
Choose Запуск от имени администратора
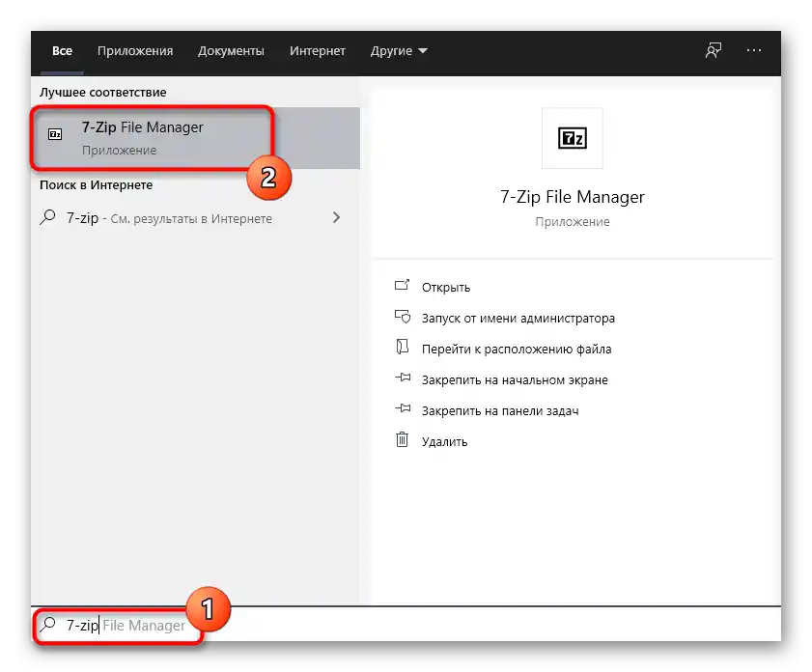pos(518,318)
